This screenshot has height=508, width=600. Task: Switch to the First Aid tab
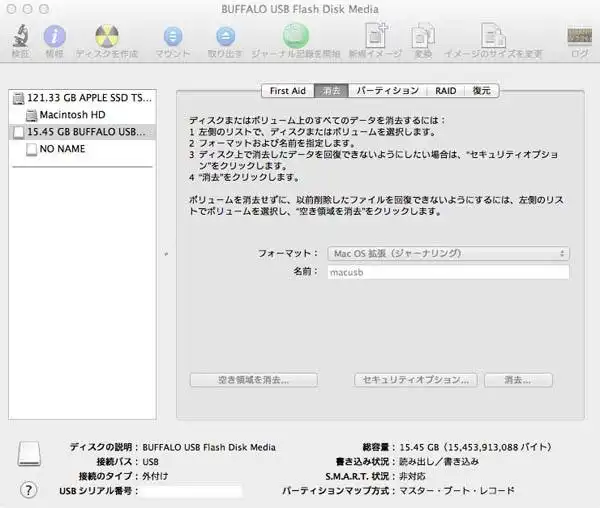[287, 91]
